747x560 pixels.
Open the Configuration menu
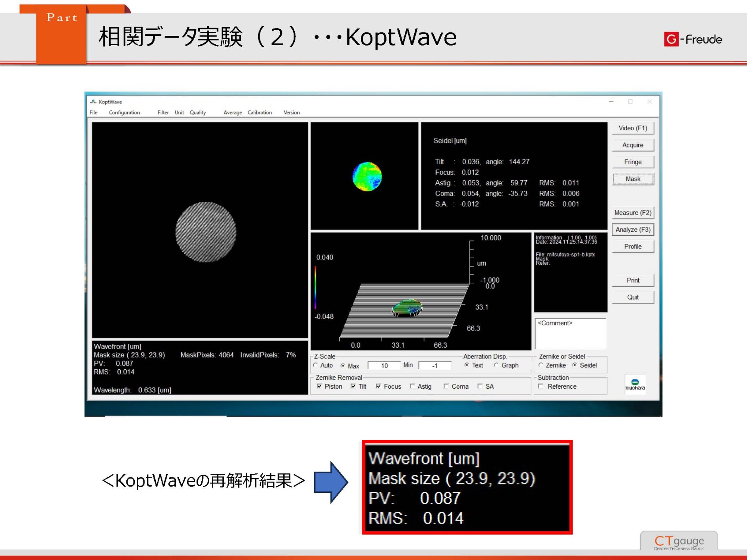click(124, 112)
